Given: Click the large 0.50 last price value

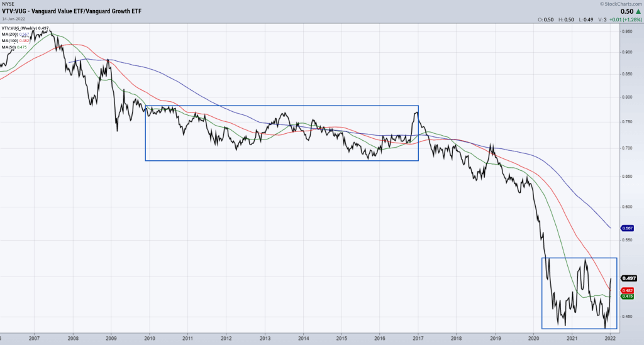Looking at the screenshot, I should (627, 11).
